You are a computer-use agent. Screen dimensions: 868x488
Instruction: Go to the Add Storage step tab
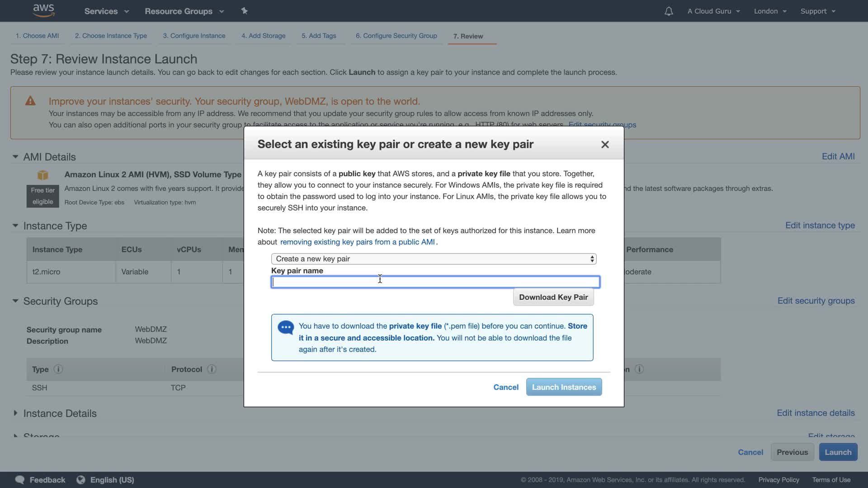[263, 36]
